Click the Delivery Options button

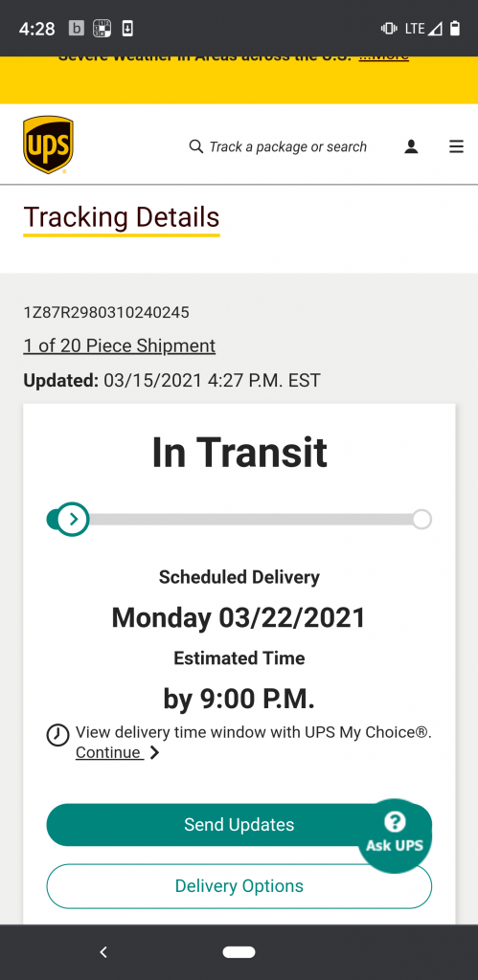(x=239, y=885)
